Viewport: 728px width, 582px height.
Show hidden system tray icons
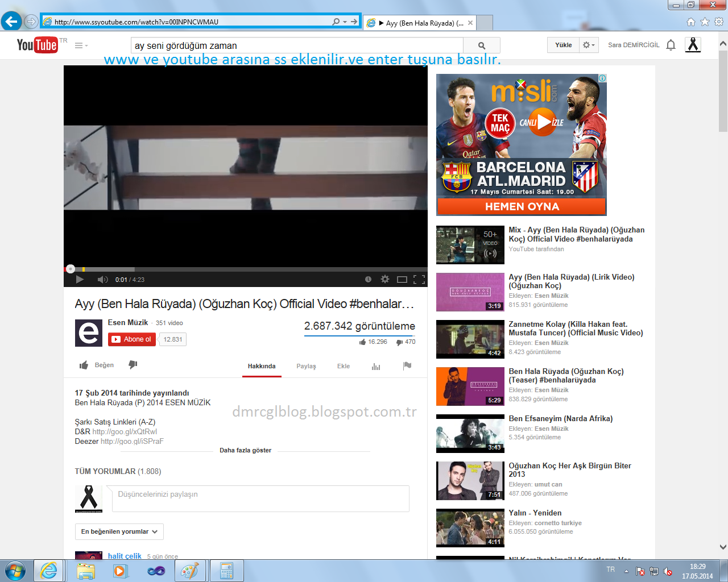[x=626, y=571]
